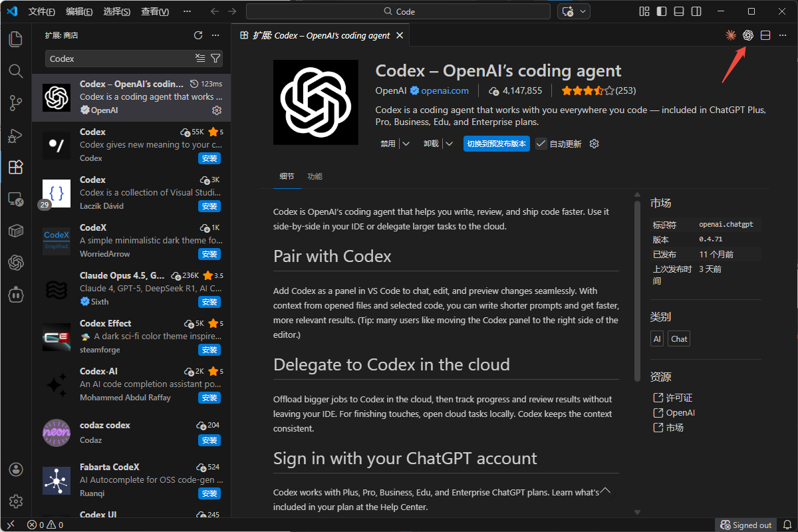
Task: Click the gear on the Codex OpenAI list item
Action: [x=216, y=110]
